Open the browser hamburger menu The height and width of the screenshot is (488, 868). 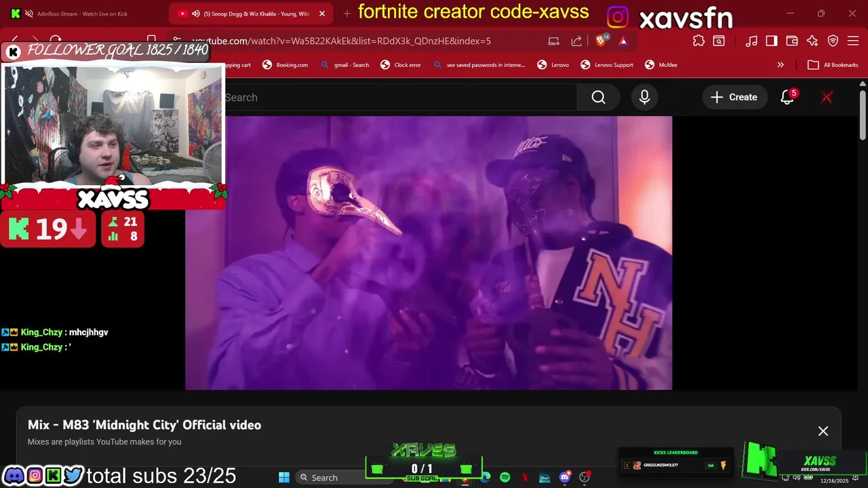pos(853,41)
